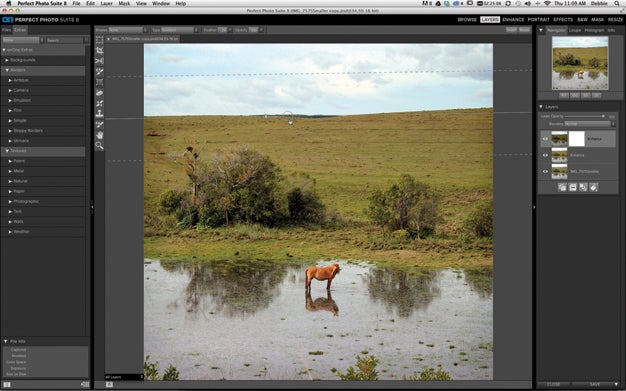The height and width of the screenshot is (391, 626).
Task: Select the Zoom magnifier tool
Action: click(x=99, y=146)
